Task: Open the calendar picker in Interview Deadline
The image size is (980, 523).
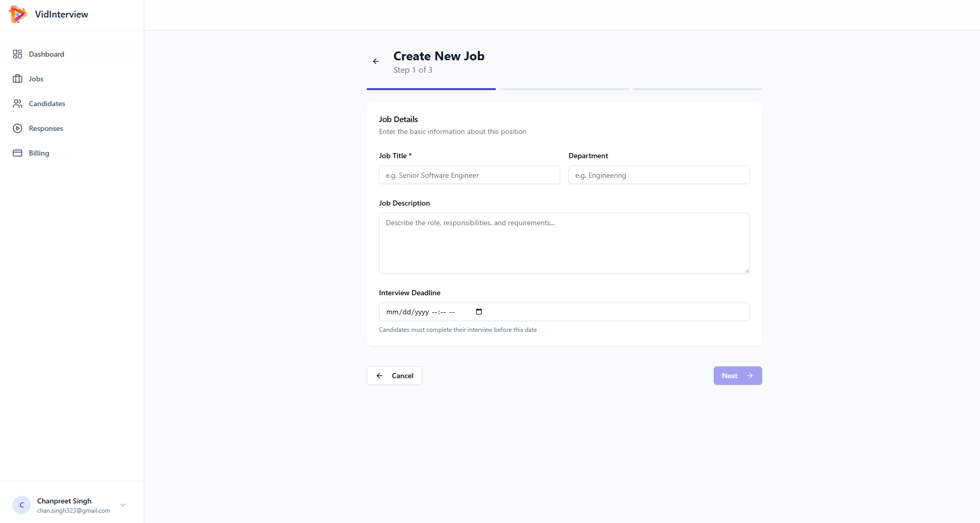Action: tap(479, 312)
